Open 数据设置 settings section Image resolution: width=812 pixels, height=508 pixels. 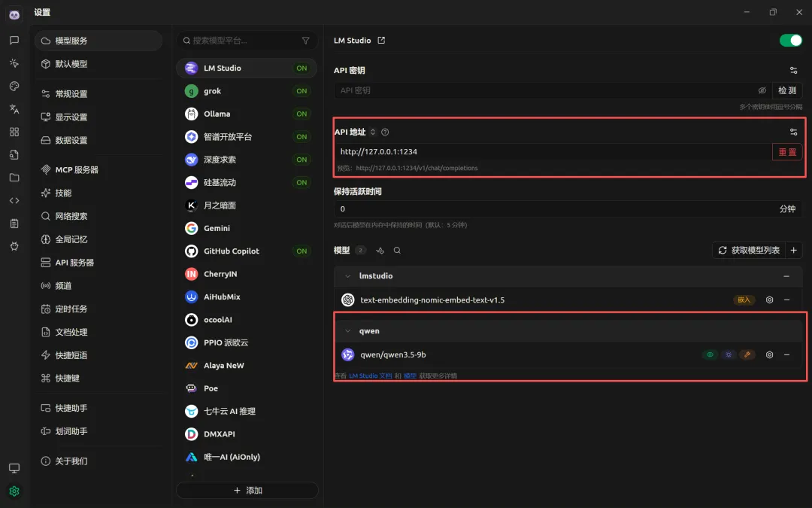point(98,140)
